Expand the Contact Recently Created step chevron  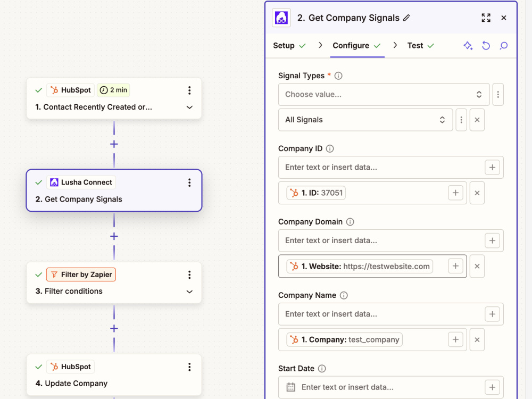point(189,107)
